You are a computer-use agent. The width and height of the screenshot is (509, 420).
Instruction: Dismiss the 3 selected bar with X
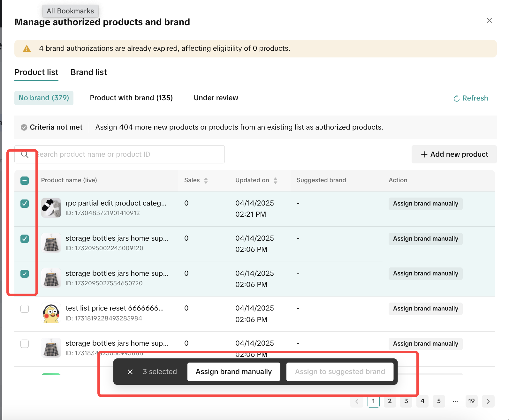(130, 372)
